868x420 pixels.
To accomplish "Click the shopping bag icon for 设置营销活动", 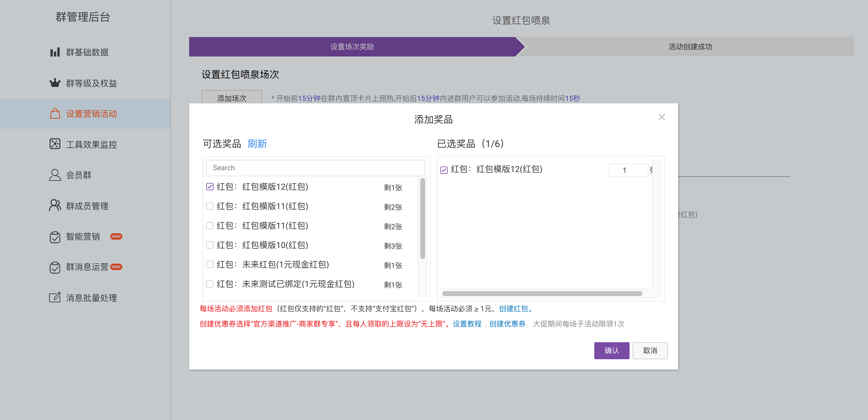I will 55,113.
